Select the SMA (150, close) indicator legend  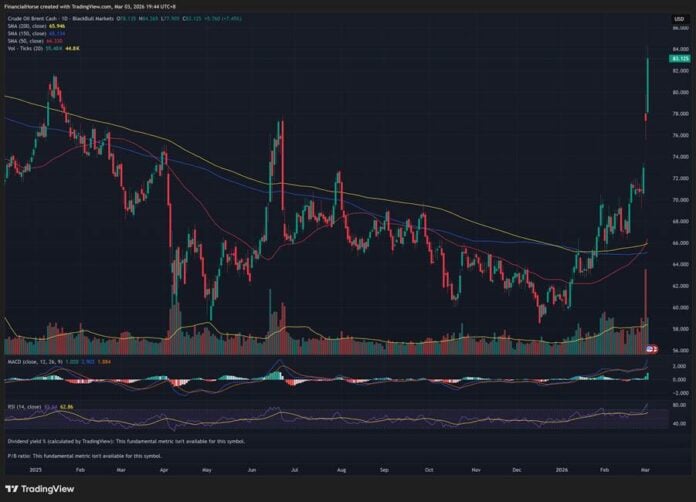tap(28, 33)
